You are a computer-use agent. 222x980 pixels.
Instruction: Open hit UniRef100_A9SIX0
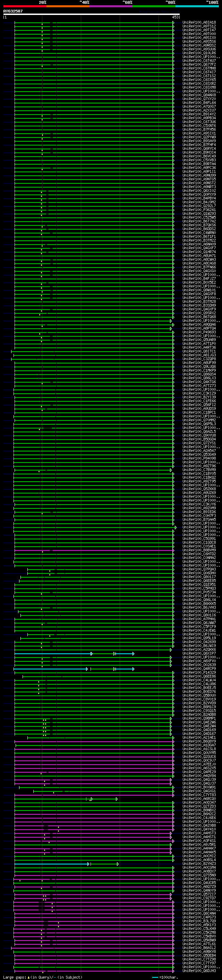point(199,38)
